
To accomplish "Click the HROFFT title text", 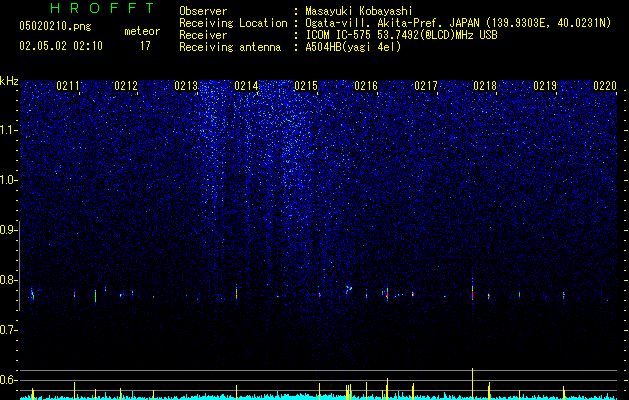I will point(102,8).
